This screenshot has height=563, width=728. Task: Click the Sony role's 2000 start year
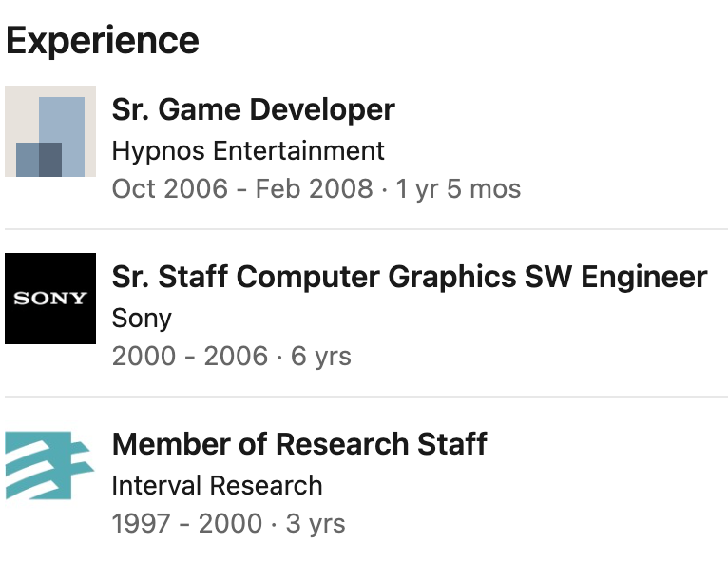pos(144,356)
